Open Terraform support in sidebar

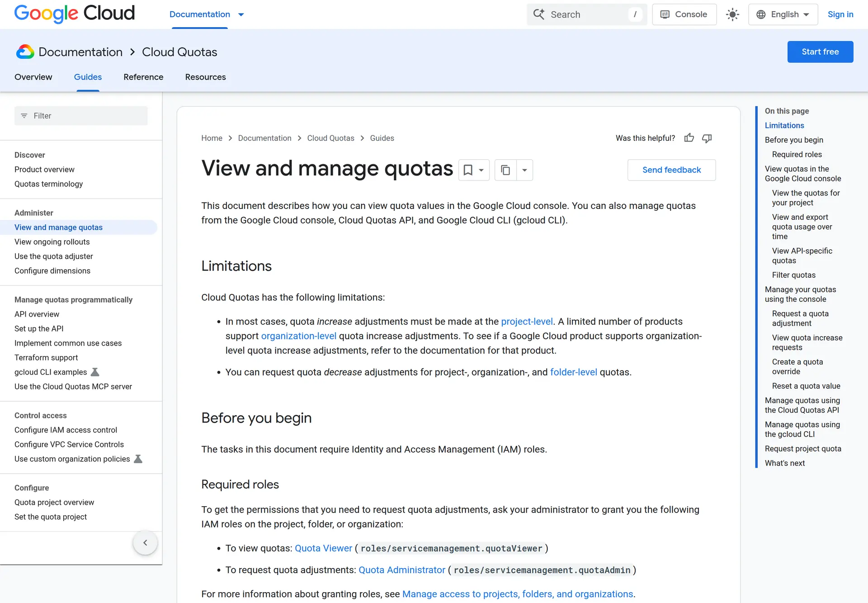46,357
